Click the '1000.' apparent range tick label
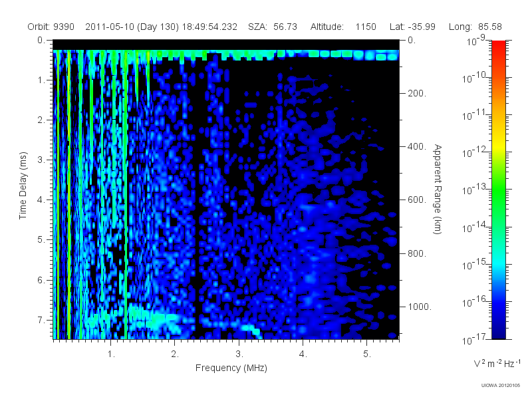Screen dimensions: 532x399 click(x=420, y=307)
